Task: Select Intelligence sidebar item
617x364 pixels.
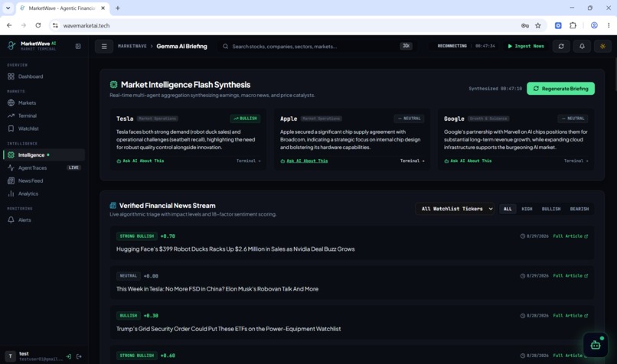Action: [44, 155]
